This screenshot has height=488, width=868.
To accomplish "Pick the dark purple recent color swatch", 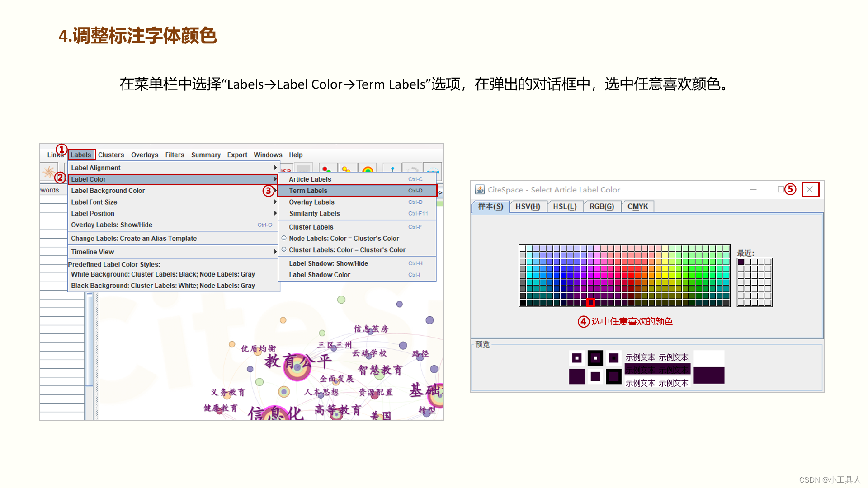I will pos(741,262).
